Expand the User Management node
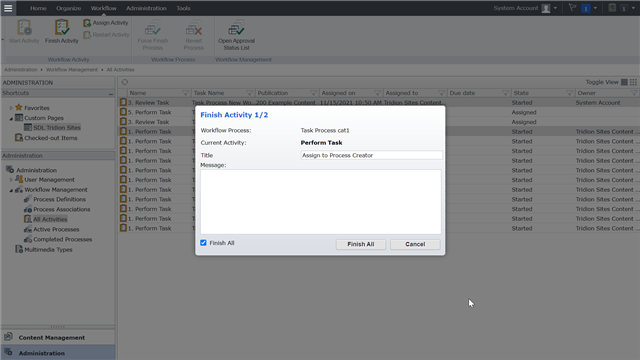640x360 pixels. coord(11,180)
